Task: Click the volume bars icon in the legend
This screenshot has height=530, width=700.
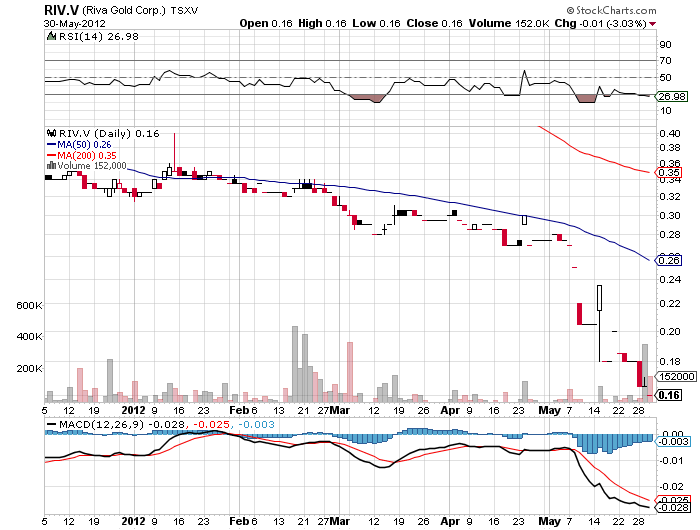Action: click(51, 166)
